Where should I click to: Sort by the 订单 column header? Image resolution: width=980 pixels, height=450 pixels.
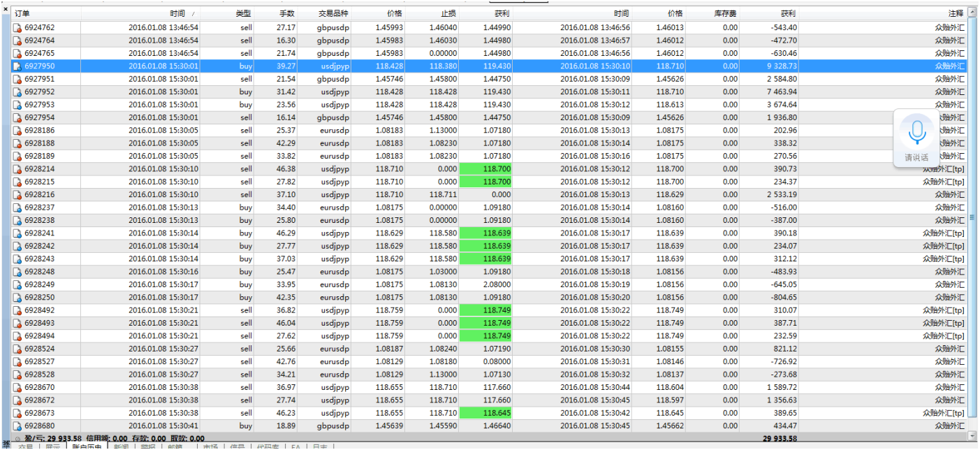[x=46, y=13]
